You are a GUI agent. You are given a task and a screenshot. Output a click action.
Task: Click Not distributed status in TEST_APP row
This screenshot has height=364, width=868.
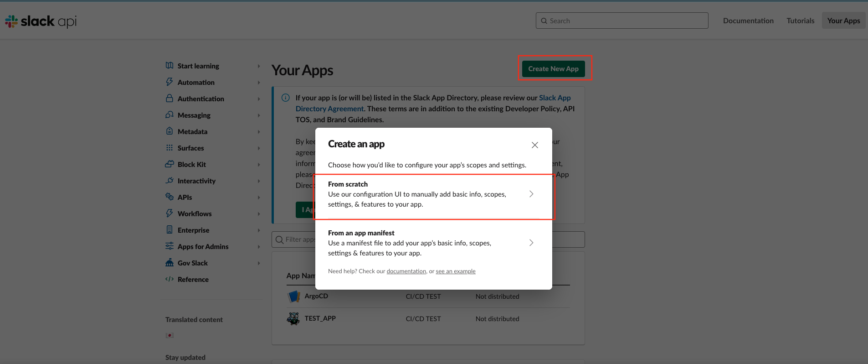[498, 319]
